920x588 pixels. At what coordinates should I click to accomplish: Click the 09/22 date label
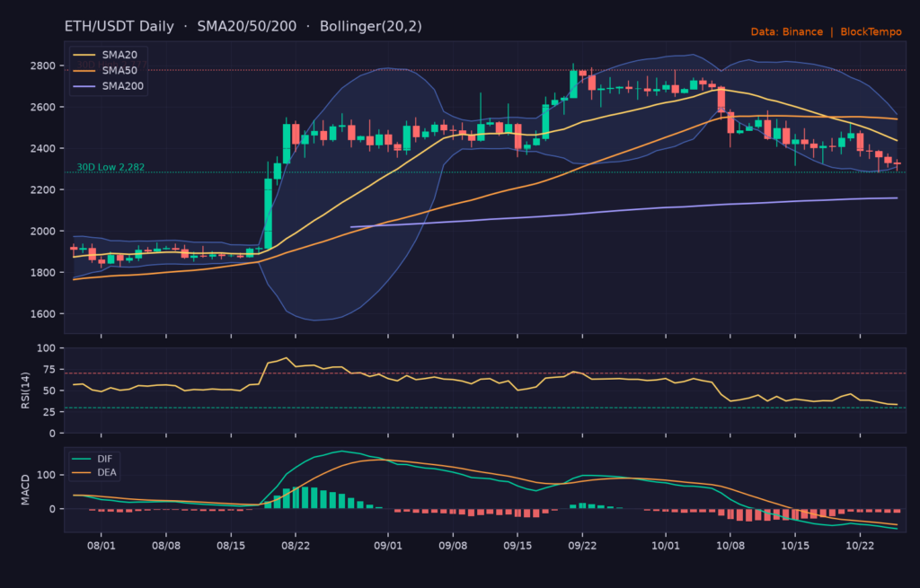tap(582, 546)
